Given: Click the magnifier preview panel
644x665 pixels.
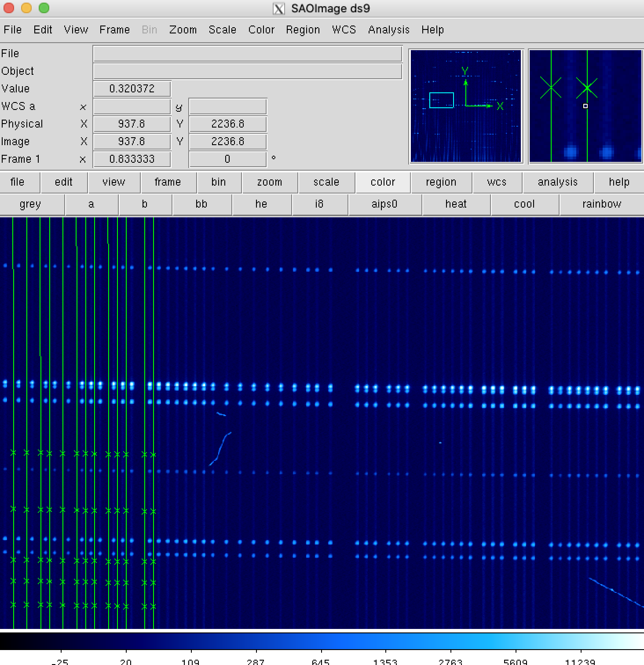Looking at the screenshot, I should [585, 106].
